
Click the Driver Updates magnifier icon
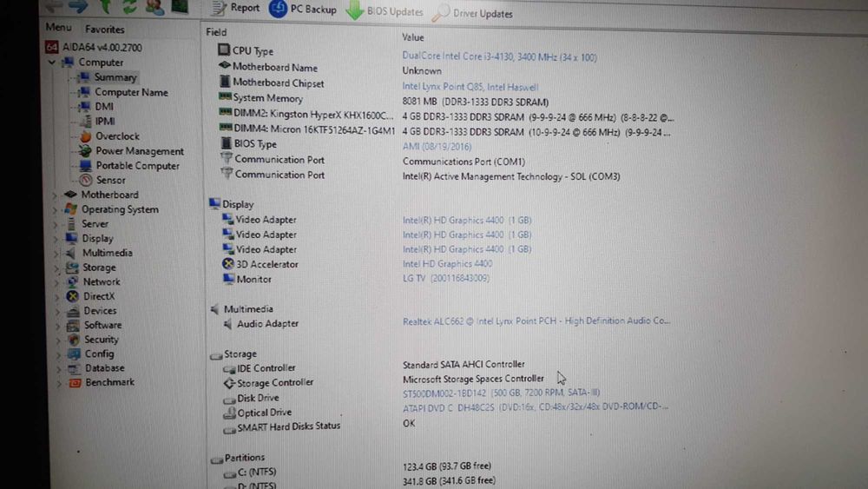coord(441,13)
